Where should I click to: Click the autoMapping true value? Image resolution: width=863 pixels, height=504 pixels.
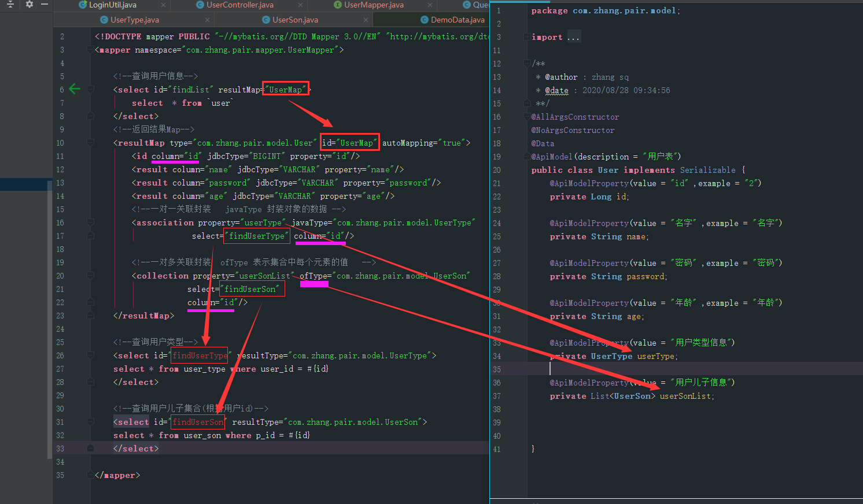tap(452, 143)
